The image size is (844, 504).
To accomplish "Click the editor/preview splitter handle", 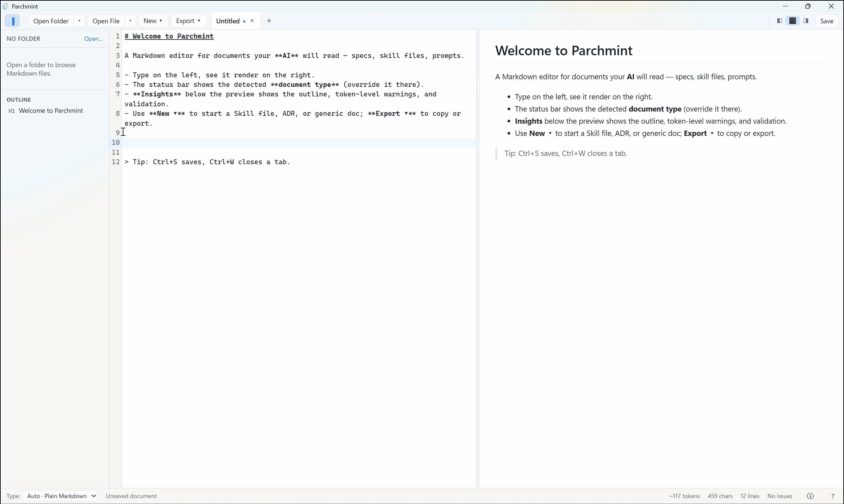I will tap(478, 259).
